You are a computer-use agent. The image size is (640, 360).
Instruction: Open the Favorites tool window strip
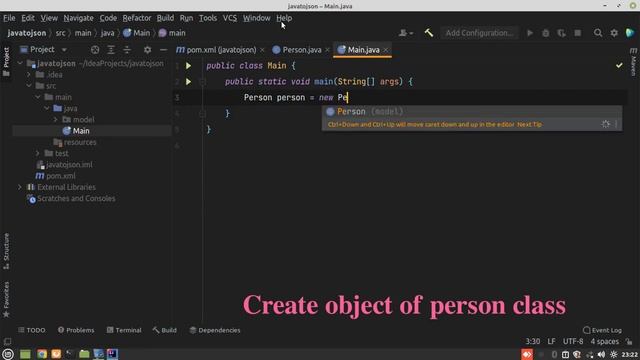coord(6,299)
